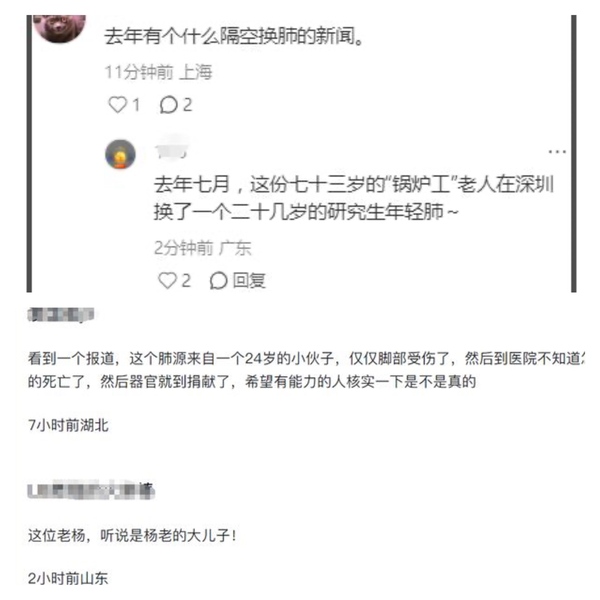600x600 pixels.
Task: Click the 11分钟前 上海 timestamp
Action: [x=158, y=72]
